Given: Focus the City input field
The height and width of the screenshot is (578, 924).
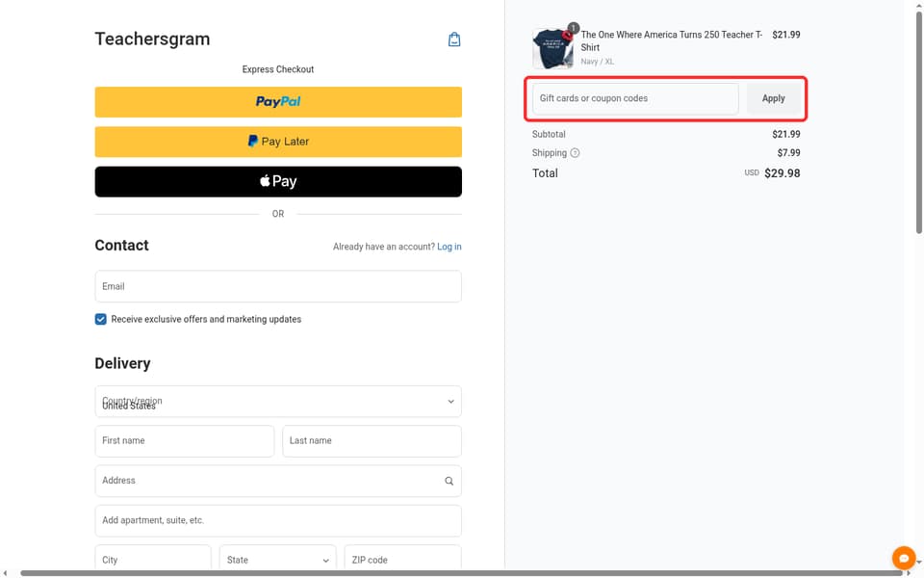Looking at the screenshot, I should (x=153, y=559).
